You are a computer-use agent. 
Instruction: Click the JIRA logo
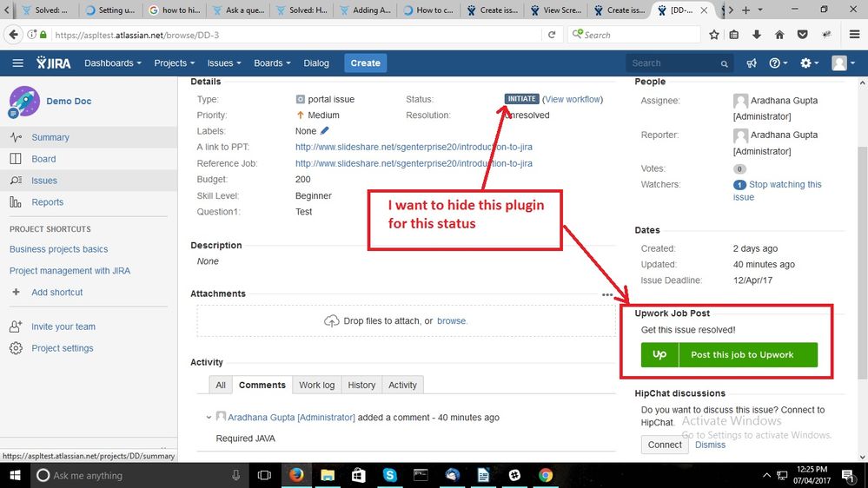point(54,63)
